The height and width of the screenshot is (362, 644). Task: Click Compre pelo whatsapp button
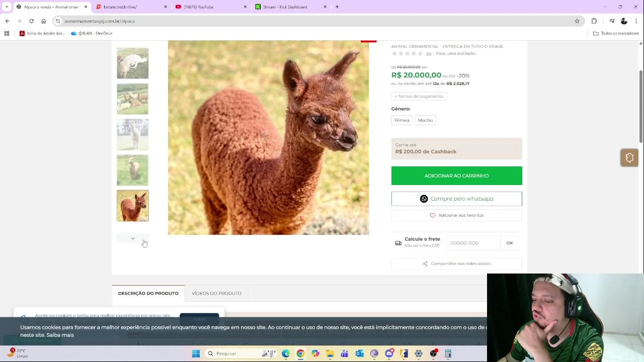click(x=456, y=199)
